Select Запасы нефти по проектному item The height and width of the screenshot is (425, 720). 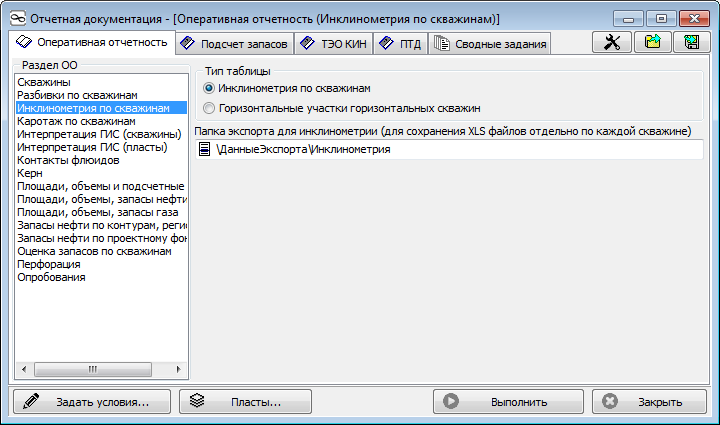101,238
